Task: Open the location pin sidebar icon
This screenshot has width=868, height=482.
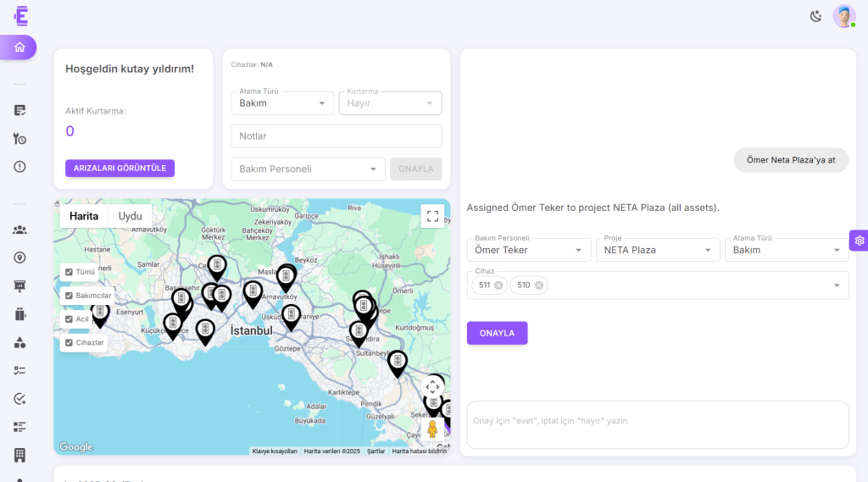Action: coord(19,258)
